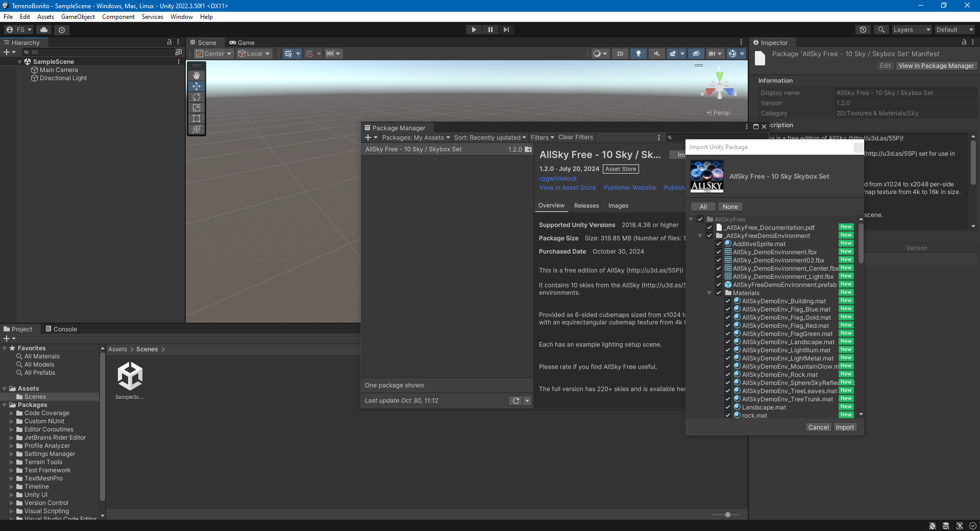Image resolution: width=980 pixels, height=531 pixels.
Task: Open the Layers dropdown
Action: click(912, 30)
